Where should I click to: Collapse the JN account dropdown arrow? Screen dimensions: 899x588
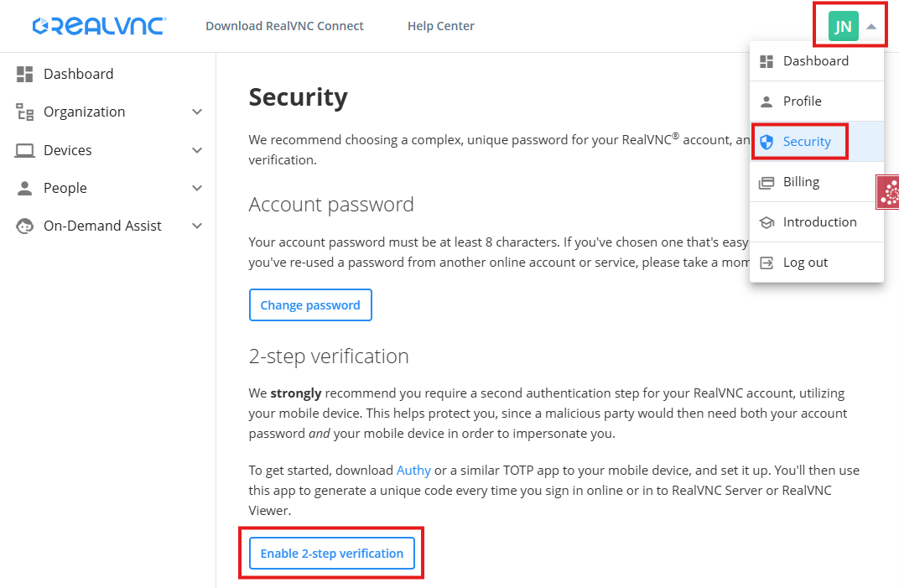(871, 27)
